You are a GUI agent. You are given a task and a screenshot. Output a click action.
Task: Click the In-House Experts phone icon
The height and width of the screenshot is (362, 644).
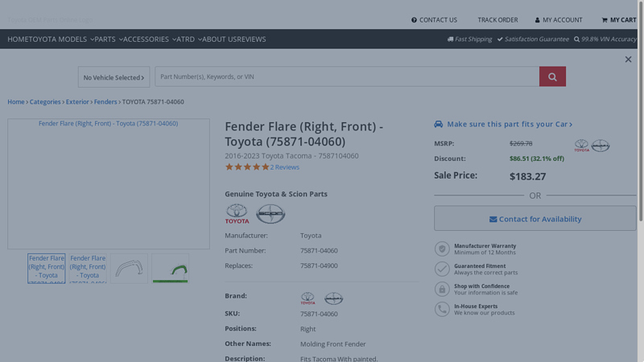pyautogui.click(x=442, y=309)
